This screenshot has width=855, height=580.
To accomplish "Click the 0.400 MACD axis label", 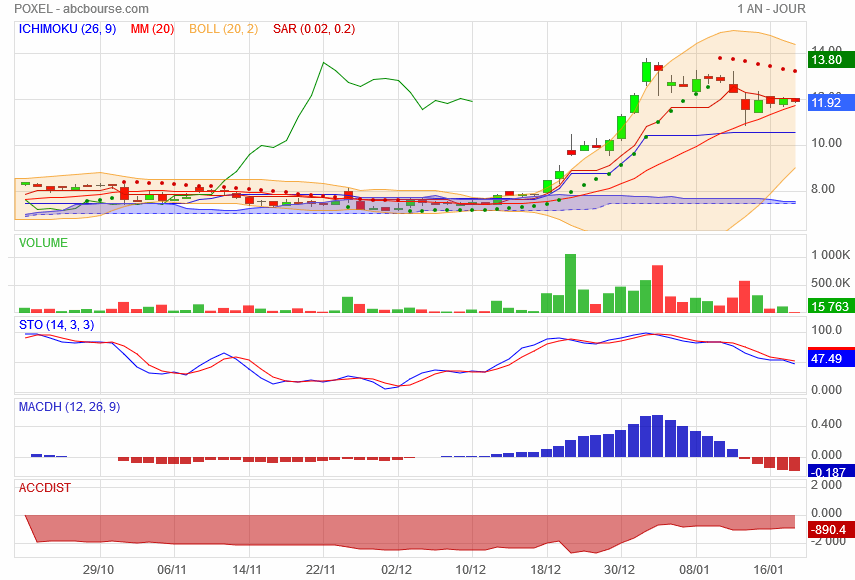I will [827, 424].
